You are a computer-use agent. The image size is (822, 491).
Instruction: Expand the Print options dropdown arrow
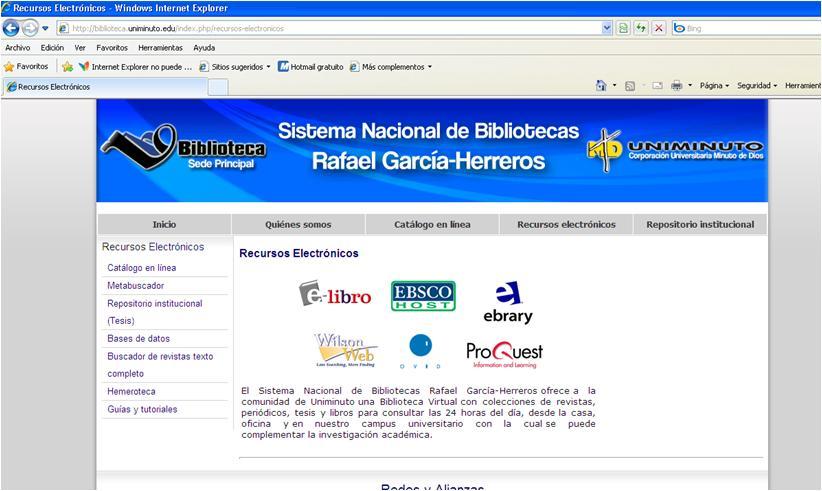[690, 85]
